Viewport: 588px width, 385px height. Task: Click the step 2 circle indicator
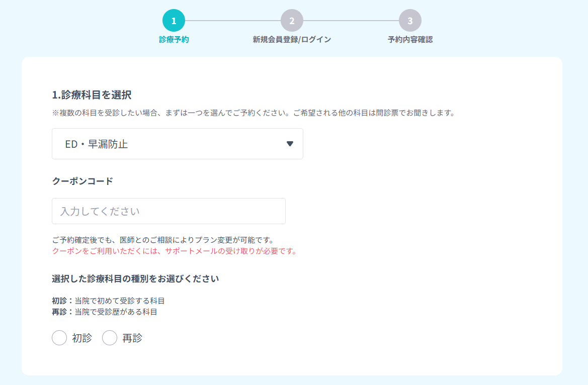pos(292,21)
